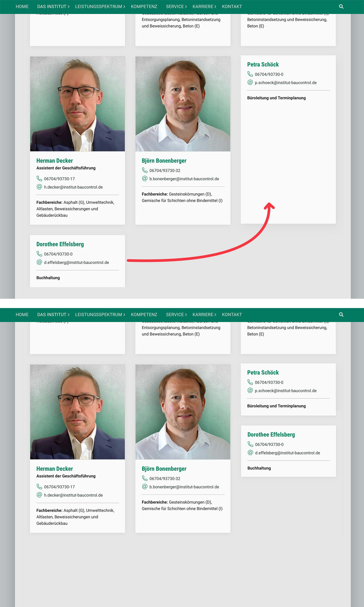364x607 pixels.
Task: Click the phone icon beside 06704/93730-32 in lower screenshot
Action: tap(145, 478)
